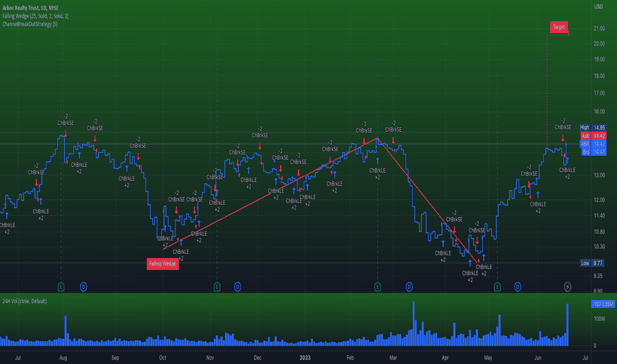
Task: Click 13.00 on the price axis
Action: tap(599, 175)
